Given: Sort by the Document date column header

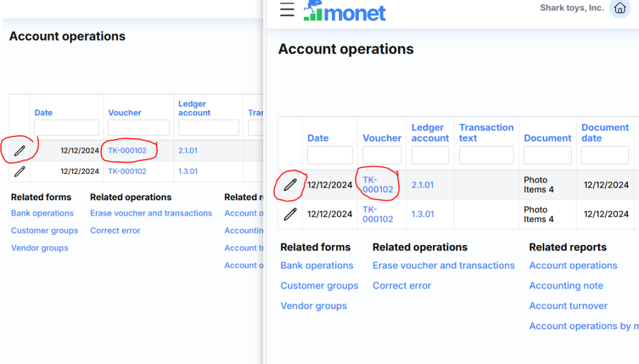Looking at the screenshot, I should click(x=605, y=133).
